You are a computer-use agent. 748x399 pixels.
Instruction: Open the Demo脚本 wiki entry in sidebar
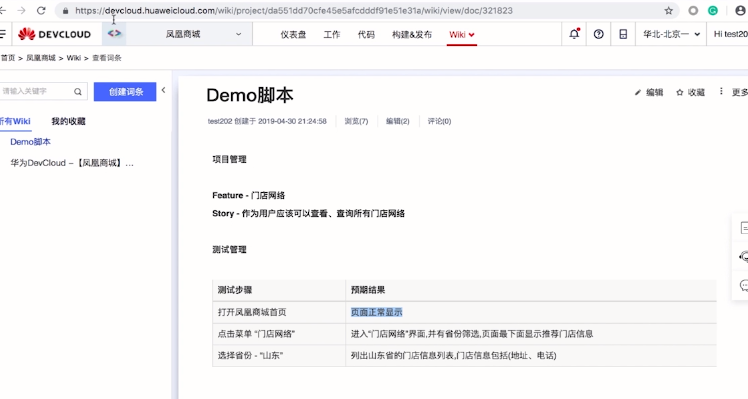(x=31, y=142)
